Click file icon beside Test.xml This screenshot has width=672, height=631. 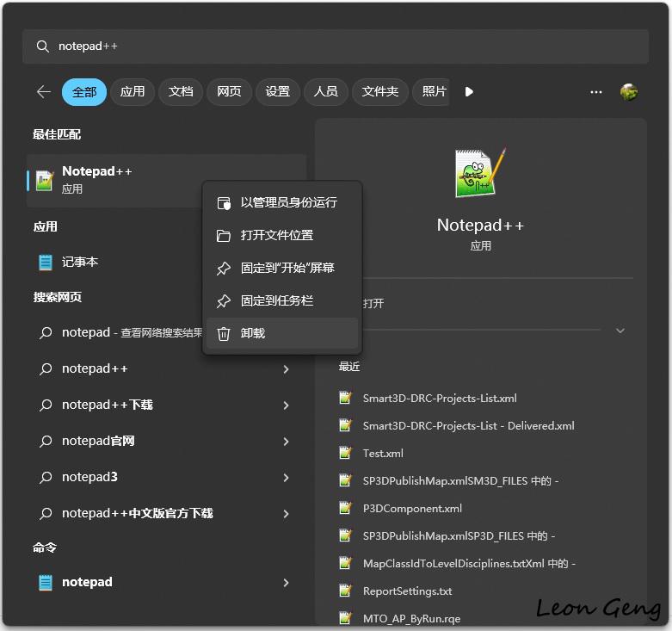pyautogui.click(x=345, y=453)
